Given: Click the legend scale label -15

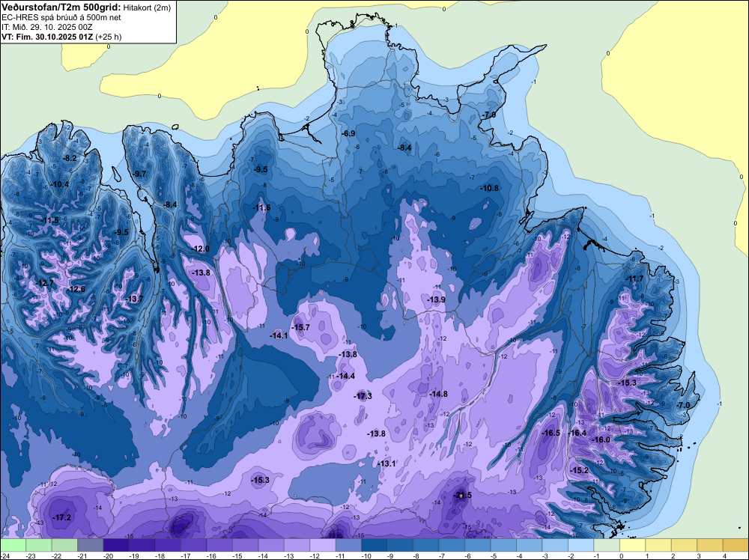Looking at the screenshot, I should point(237,556).
